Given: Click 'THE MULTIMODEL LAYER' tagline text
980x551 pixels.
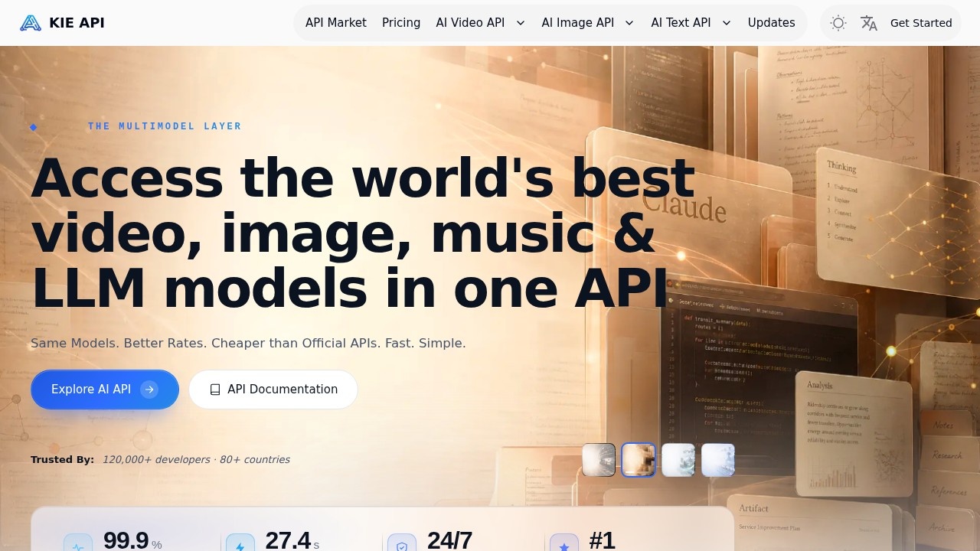Looking at the screenshot, I should point(165,126).
